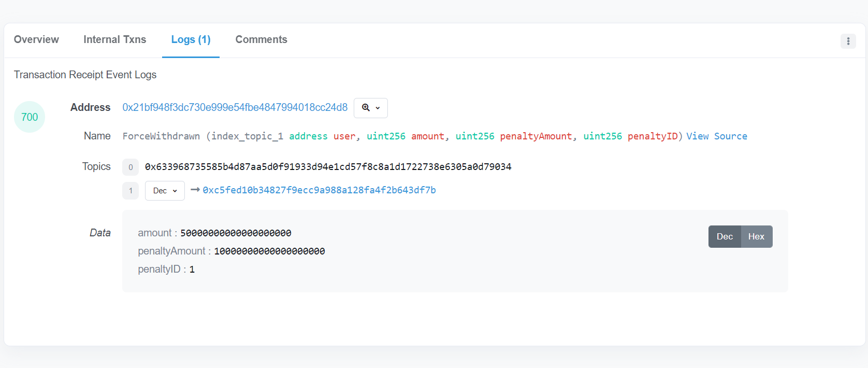Open topic address 0xc5fed10b34827f9ecc9a988a128fa4f2b643df7b
This screenshot has height=368, width=868.
pyautogui.click(x=319, y=190)
